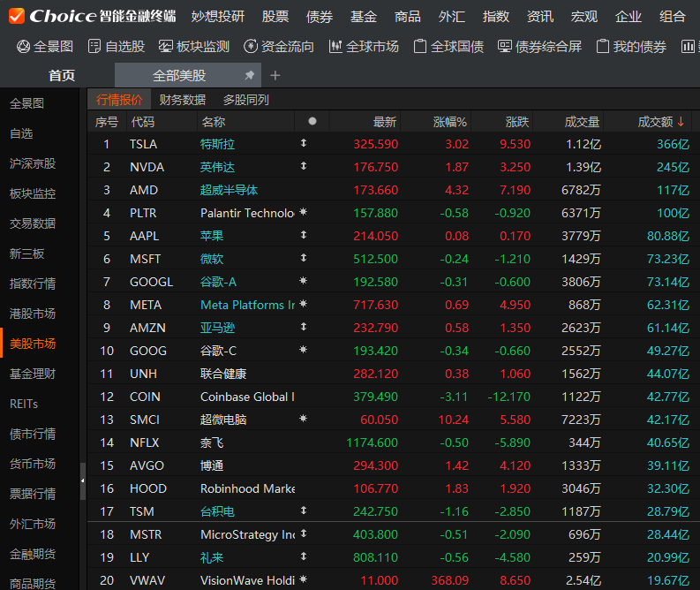Sort by 成交量 volume column header
The width and height of the screenshot is (700, 590).
[582, 122]
